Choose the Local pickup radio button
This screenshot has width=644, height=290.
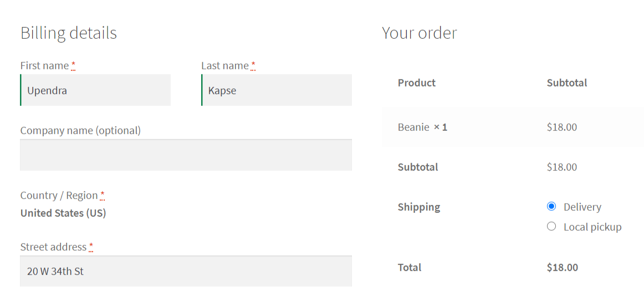[x=551, y=226]
